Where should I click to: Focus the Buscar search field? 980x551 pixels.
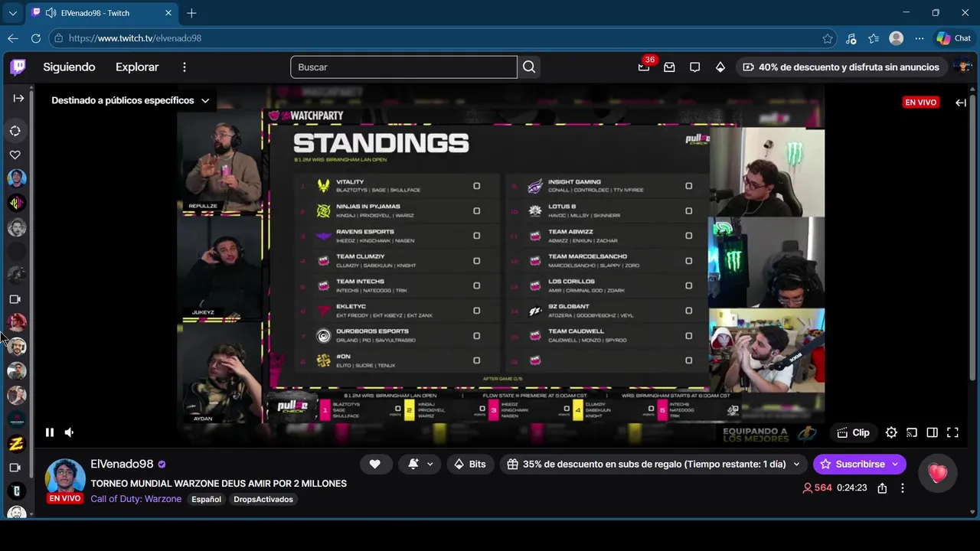tap(403, 67)
